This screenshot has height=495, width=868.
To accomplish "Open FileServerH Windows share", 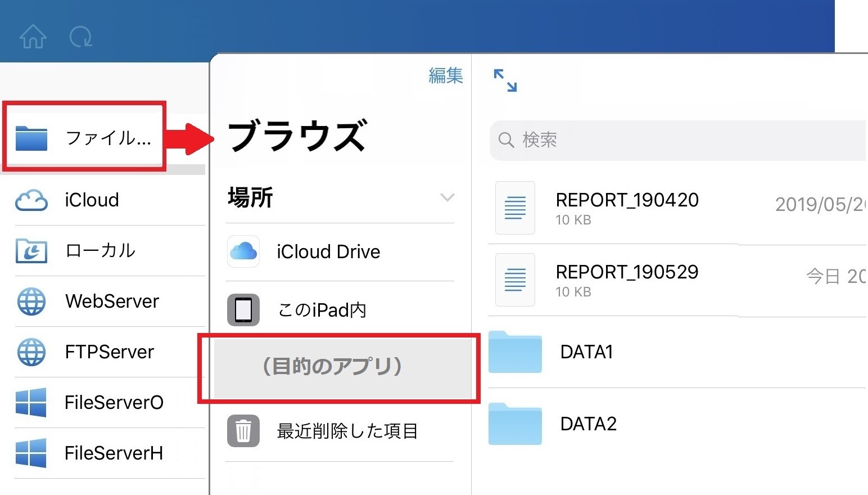I will coord(114,453).
